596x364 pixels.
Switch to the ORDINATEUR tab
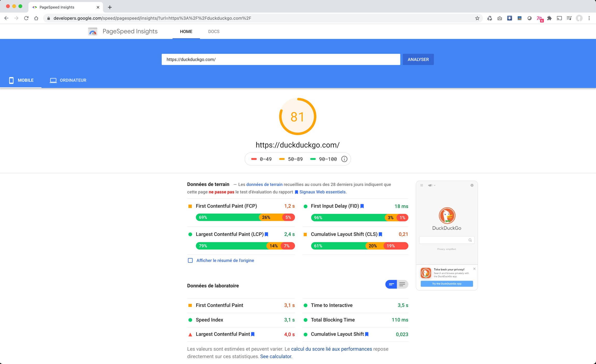tap(68, 80)
